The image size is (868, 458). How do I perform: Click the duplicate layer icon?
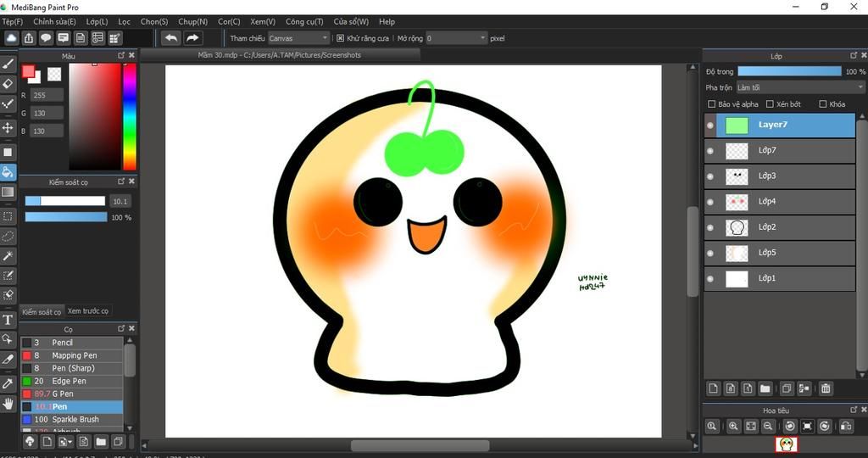tap(786, 388)
